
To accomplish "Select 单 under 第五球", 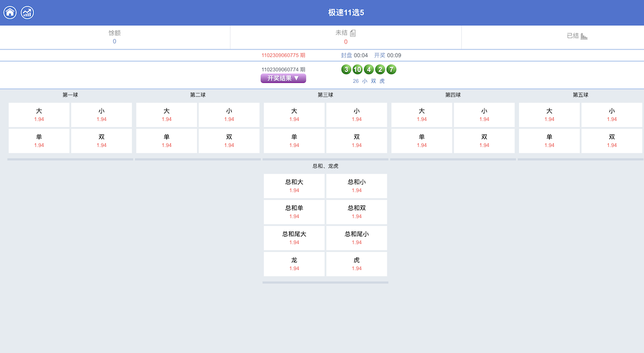I will click(x=549, y=141).
